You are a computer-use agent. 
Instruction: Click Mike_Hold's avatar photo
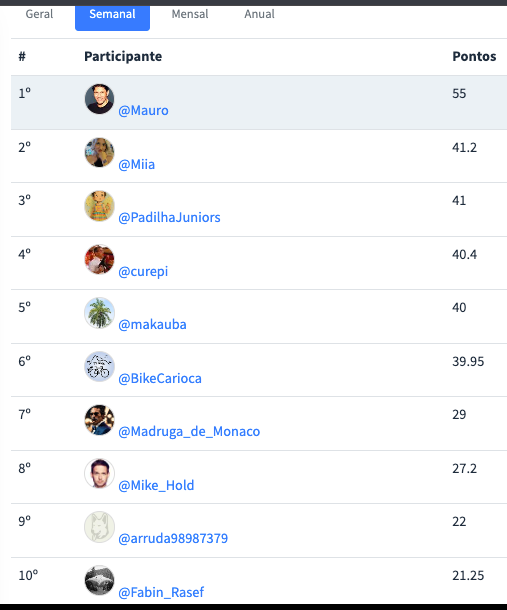pos(100,474)
